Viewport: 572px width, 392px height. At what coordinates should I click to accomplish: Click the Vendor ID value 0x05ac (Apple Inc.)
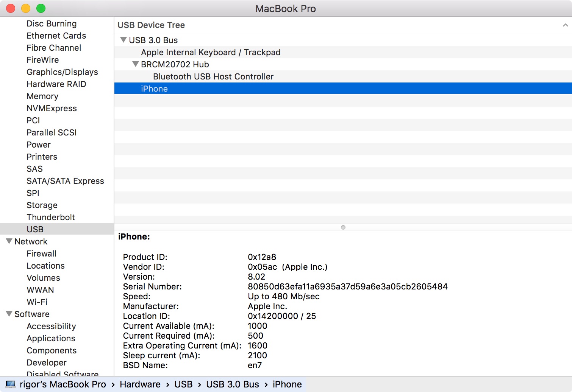click(288, 267)
